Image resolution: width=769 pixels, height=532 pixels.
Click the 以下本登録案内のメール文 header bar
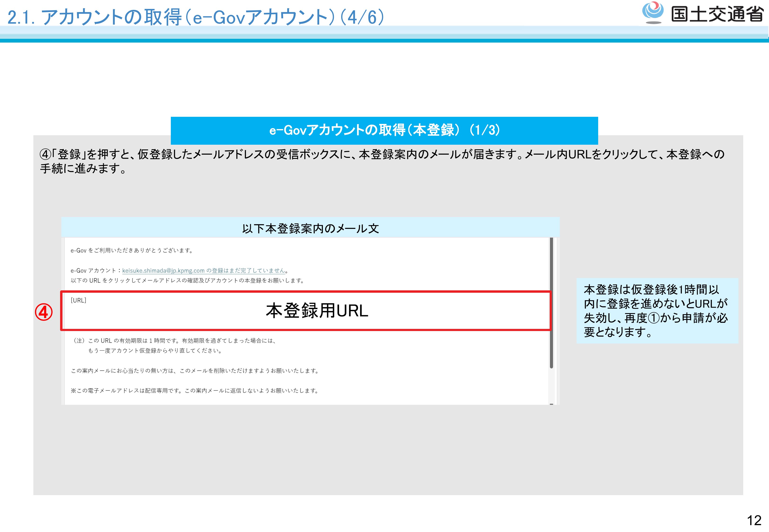310,228
